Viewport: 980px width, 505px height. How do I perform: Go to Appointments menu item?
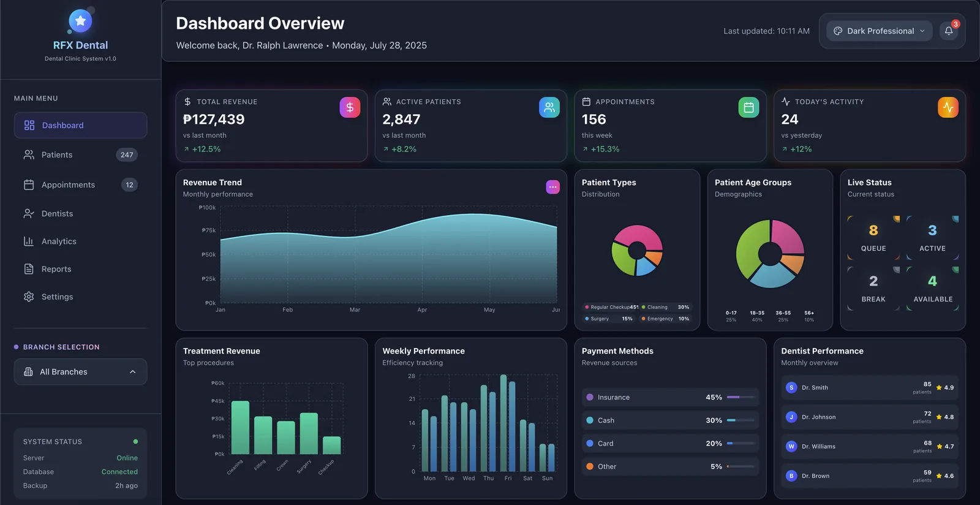(x=80, y=185)
